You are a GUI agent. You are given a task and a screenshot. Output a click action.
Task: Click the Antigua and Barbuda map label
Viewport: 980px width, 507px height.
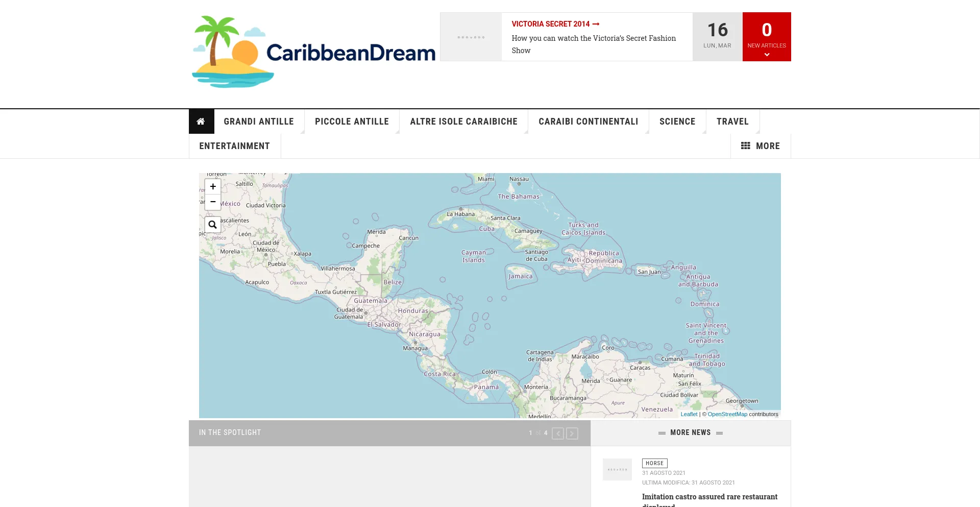[x=698, y=280]
